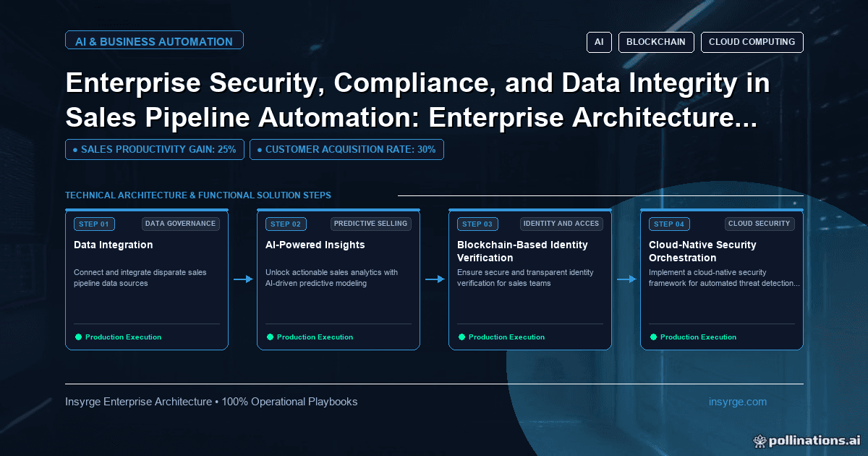
Task: Click the description 'Ensure secure and transparent identity'
Action: click(525, 278)
